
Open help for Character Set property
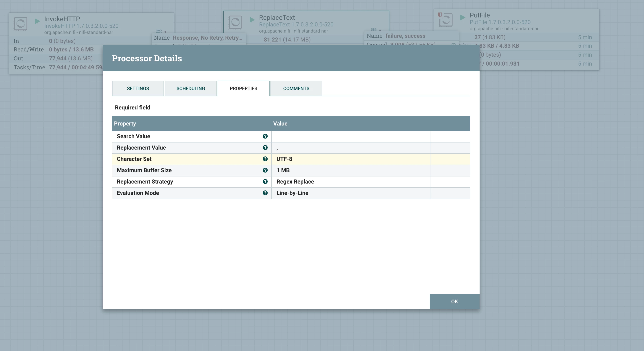pyautogui.click(x=265, y=159)
